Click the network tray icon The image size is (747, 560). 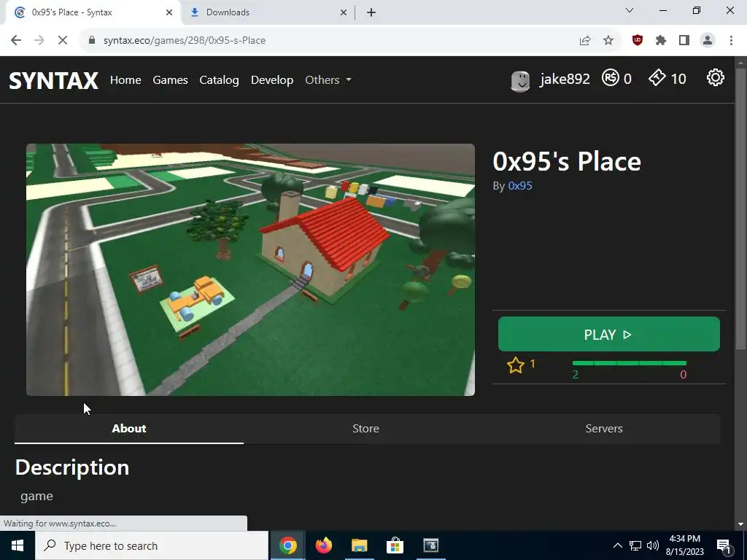pos(635,545)
